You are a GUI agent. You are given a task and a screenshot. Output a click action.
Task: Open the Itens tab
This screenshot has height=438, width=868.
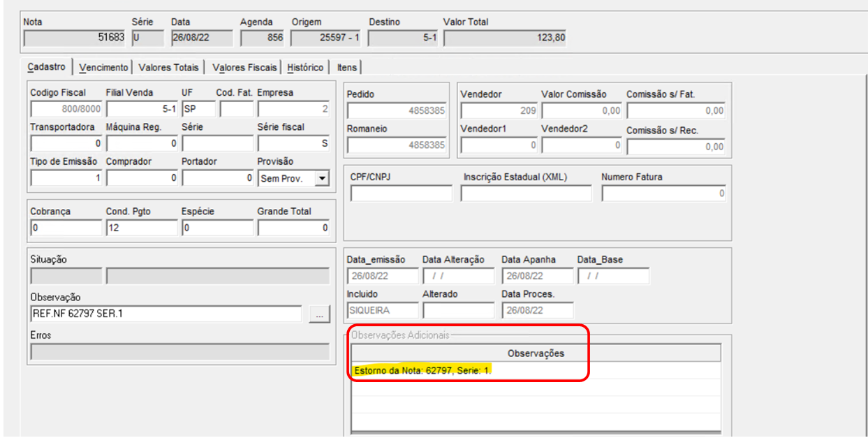(346, 68)
